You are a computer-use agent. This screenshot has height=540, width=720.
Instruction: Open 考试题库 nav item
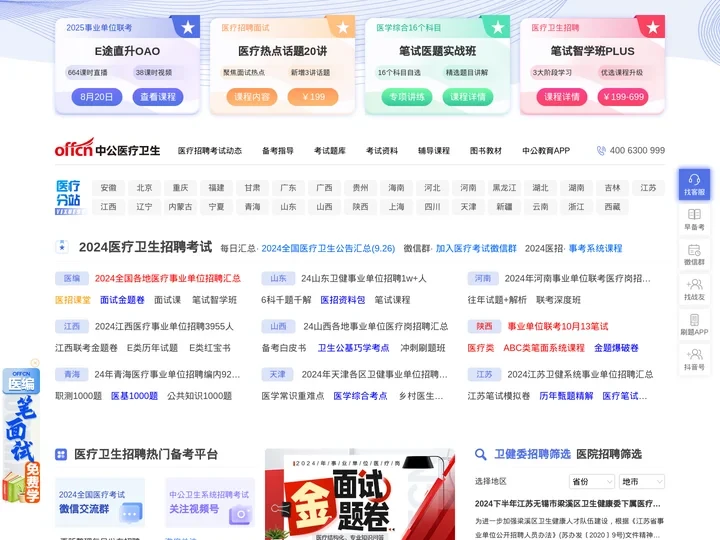click(x=330, y=151)
